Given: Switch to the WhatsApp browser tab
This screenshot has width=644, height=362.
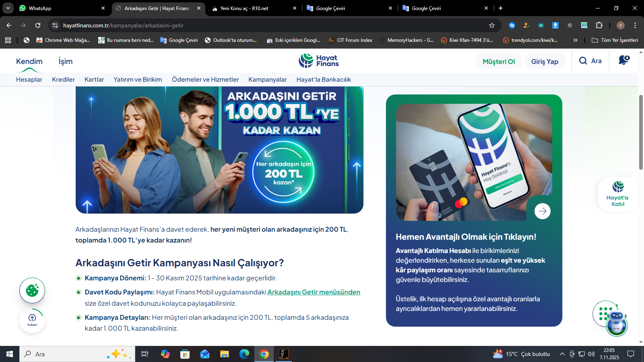Looking at the screenshot, I should pyautogui.click(x=60, y=8).
